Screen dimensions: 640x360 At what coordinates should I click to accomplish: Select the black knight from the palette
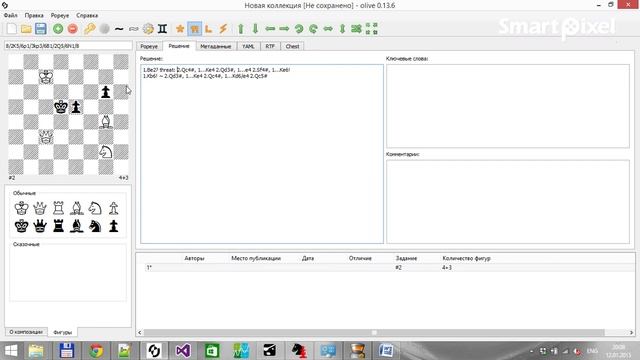pos(95,226)
